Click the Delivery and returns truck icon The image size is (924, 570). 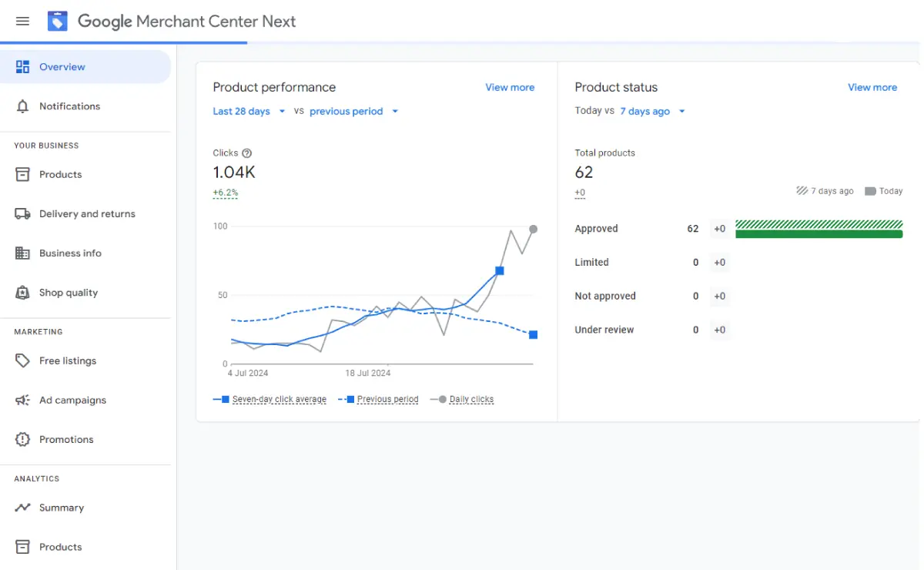point(23,214)
